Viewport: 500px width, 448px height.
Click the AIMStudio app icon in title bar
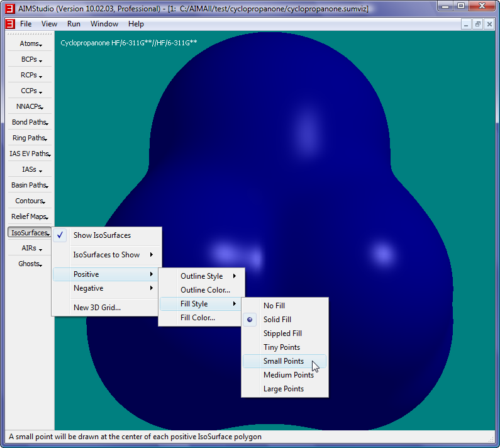coord(9,9)
